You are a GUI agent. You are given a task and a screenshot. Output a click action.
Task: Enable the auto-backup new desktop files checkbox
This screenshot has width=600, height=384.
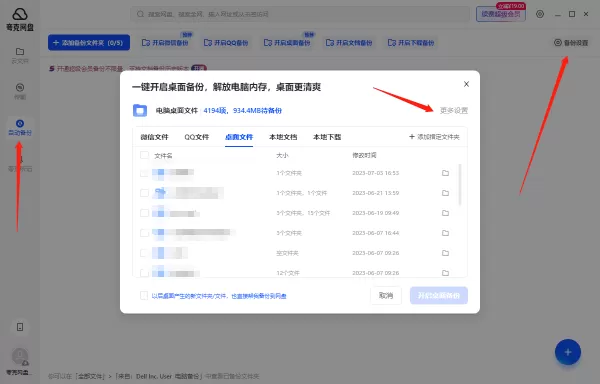(x=144, y=295)
